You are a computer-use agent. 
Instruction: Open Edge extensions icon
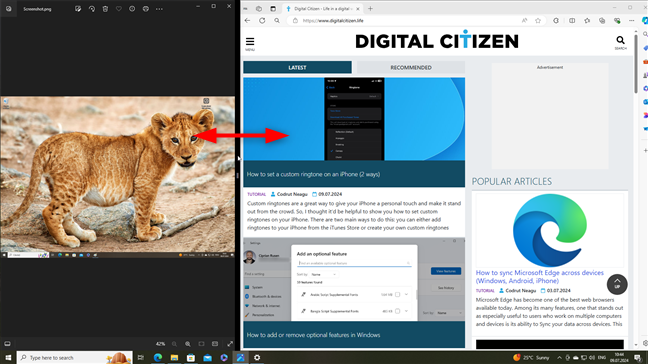[x=556, y=21]
